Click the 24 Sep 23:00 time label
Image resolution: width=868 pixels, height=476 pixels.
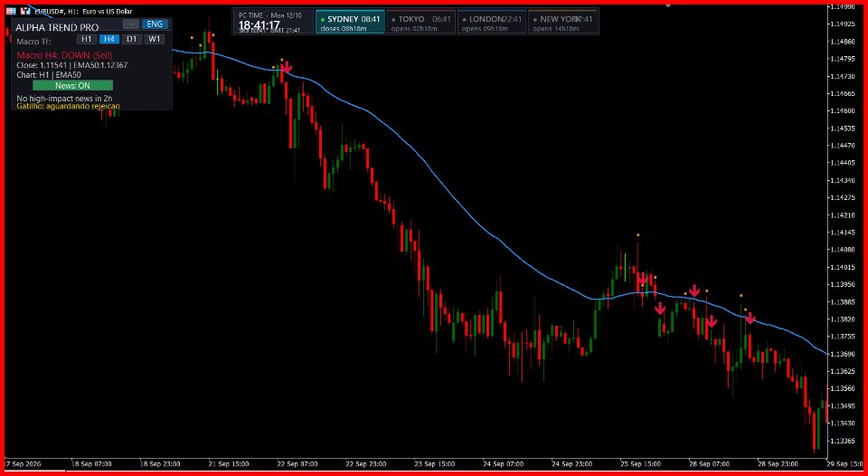(x=571, y=464)
